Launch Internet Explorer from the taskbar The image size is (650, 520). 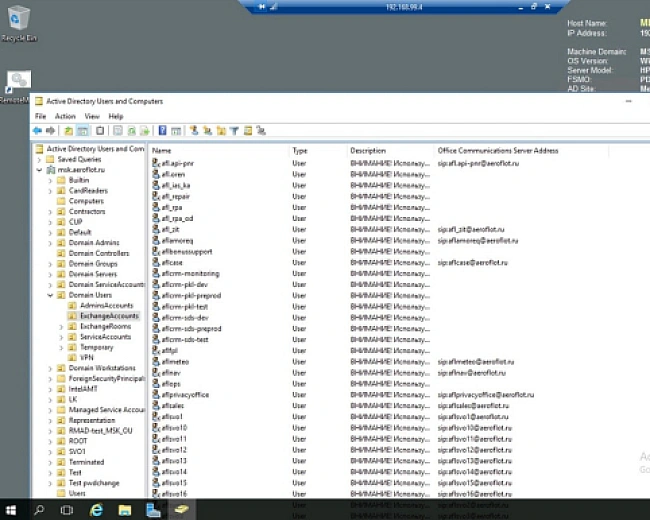(x=96, y=510)
